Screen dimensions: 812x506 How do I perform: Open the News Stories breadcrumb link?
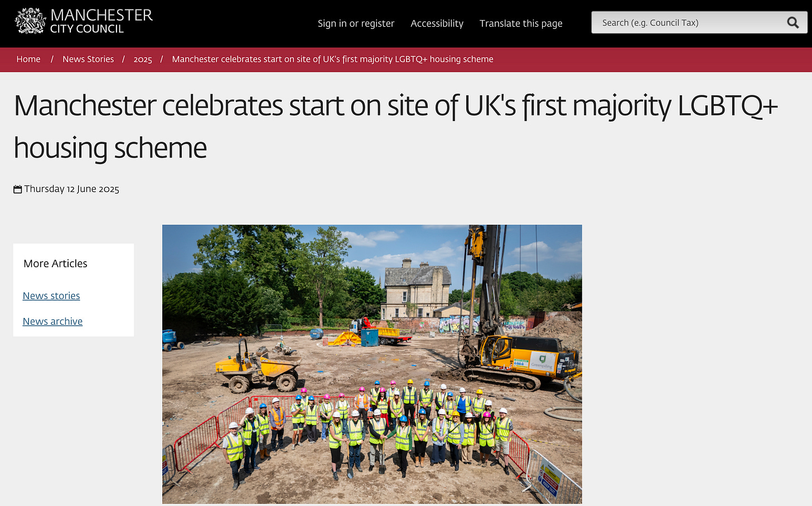coord(88,59)
